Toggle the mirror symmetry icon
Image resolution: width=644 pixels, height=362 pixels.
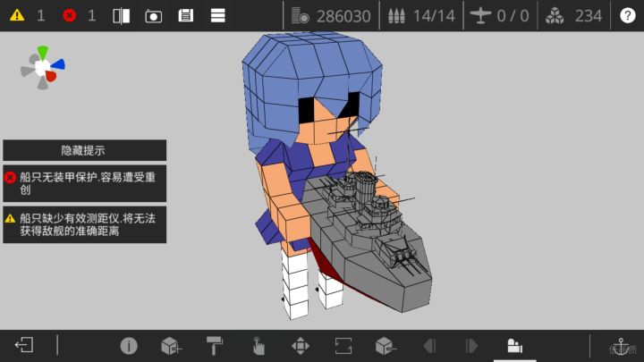121,16
